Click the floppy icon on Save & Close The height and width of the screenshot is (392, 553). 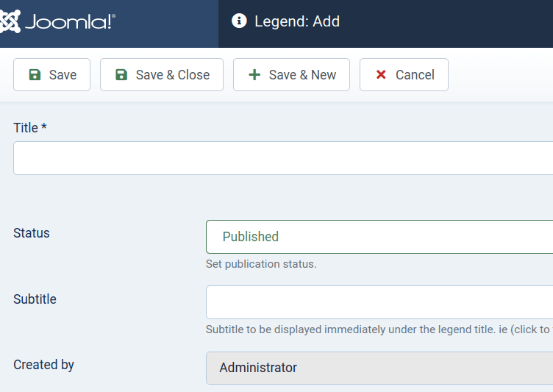click(121, 75)
